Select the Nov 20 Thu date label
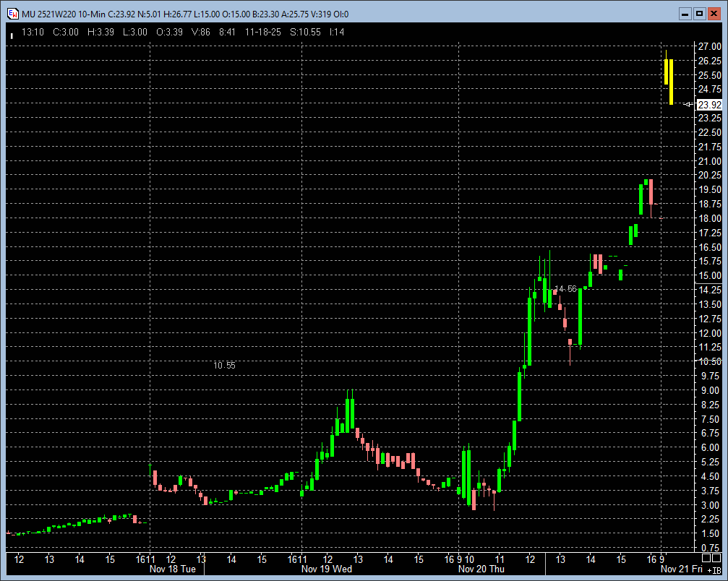This screenshot has height=581, width=728. 480,569
